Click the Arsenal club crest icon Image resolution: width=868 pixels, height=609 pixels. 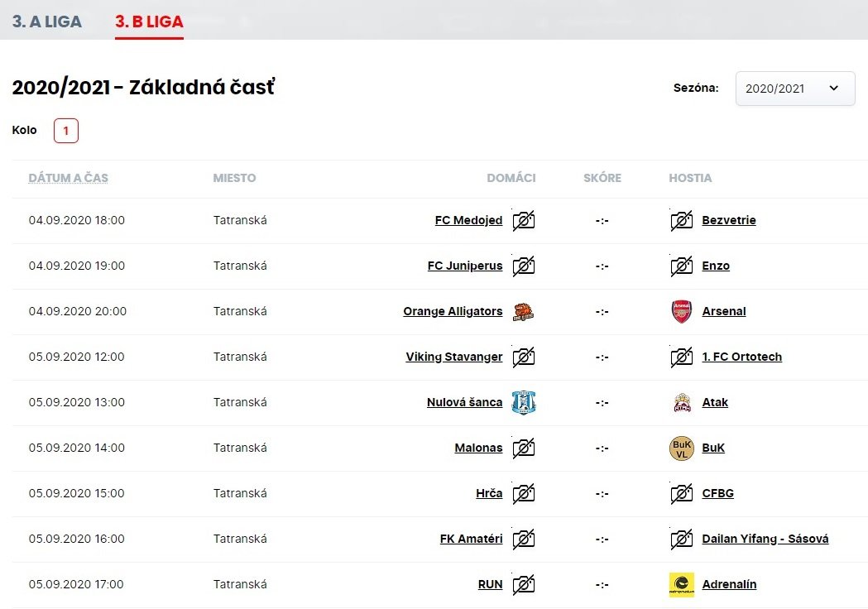(681, 312)
